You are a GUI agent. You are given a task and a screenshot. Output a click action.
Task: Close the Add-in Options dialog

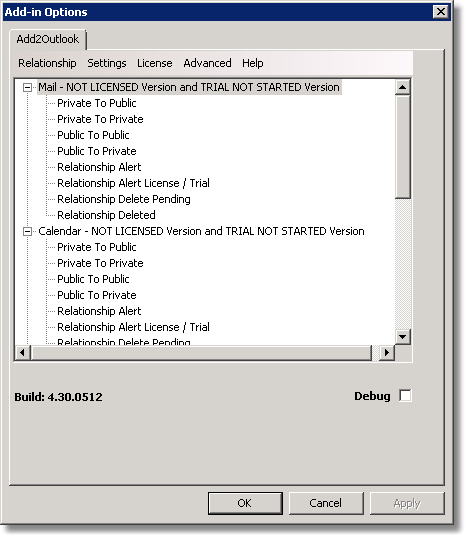[x=441, y=12]
